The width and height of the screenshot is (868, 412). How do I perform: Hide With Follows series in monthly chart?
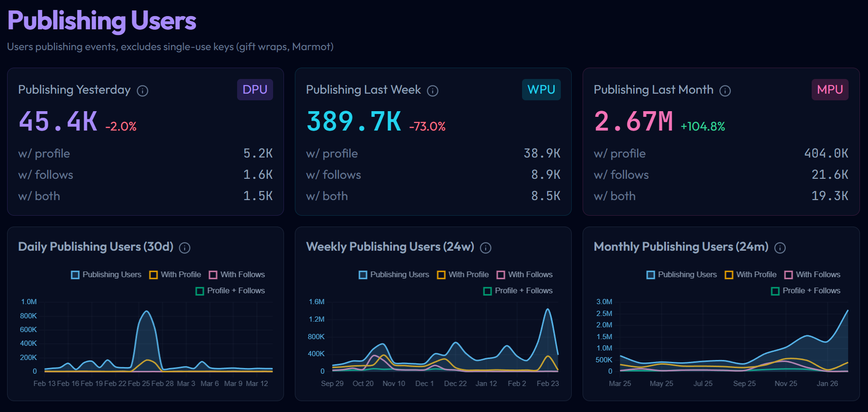(813, 275)
